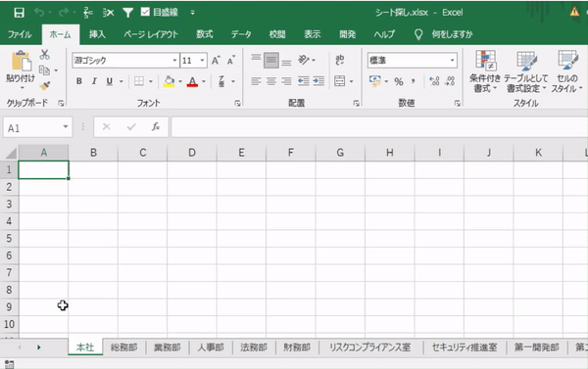Switch to the データ tab
Image resolution: width=588 pixels, height=369 pixels.
pyautogui.click(x=241, y=34)
